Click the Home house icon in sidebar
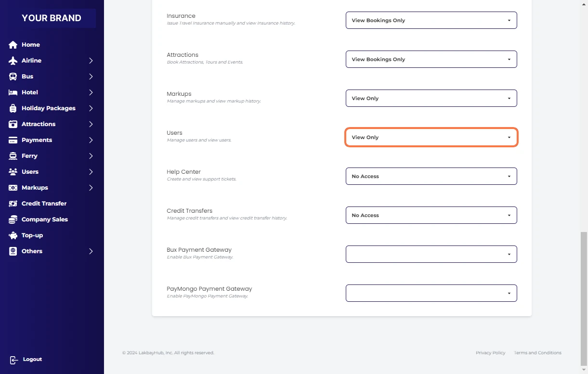Screen dimensions: 588x374 click(13, 45)
